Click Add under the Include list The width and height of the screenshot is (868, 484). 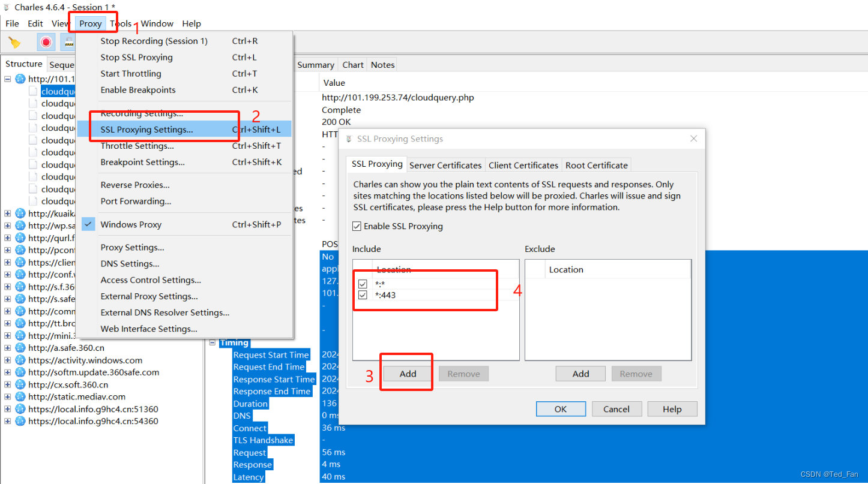(x=408, y=374)
